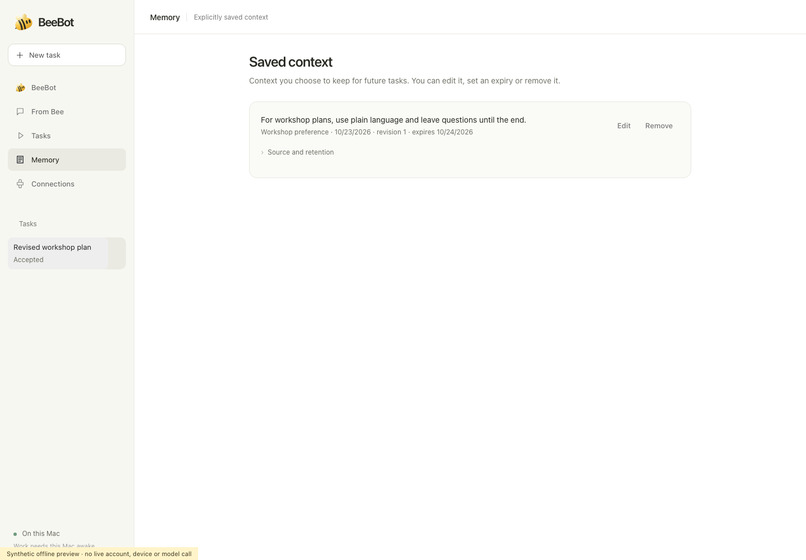Click the 'Tasks' section label in sidebar
806x560 pixels.
tap(28, 224)
